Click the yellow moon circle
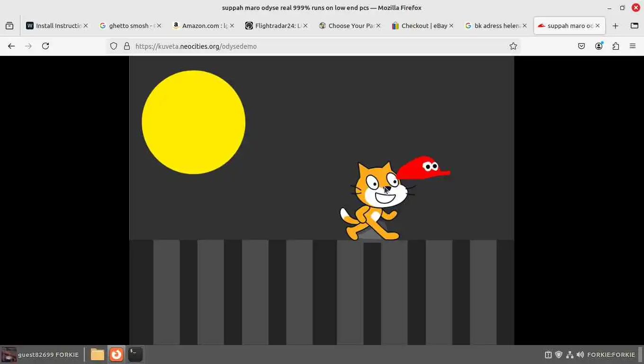 click(x=194, y=122)
